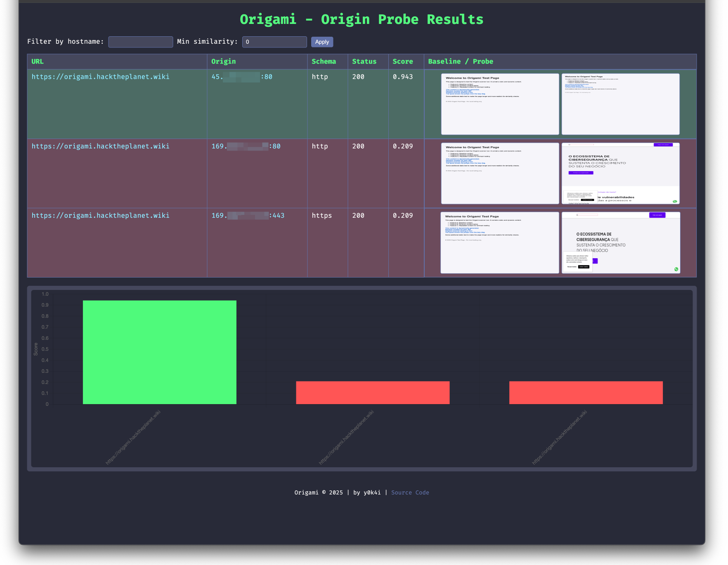Click the Score column header in the table
Viewport: 728px width, 565px height.
[406, 61]
